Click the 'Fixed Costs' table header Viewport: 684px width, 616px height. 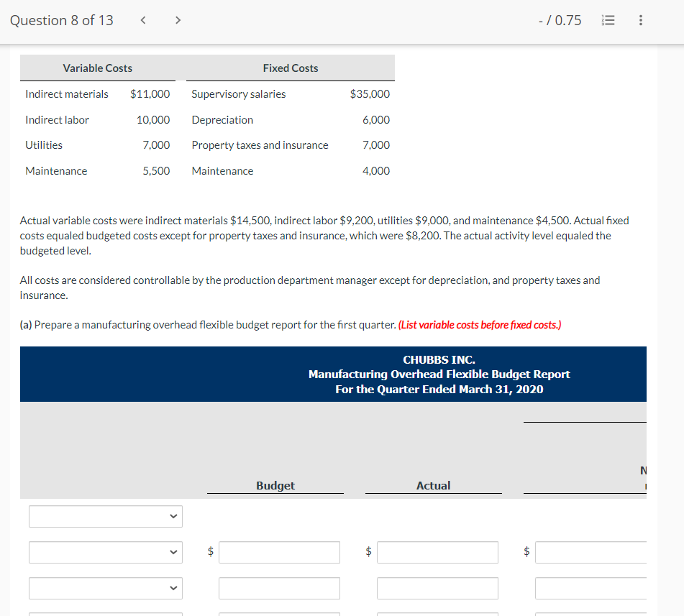[x=291, y=68]
